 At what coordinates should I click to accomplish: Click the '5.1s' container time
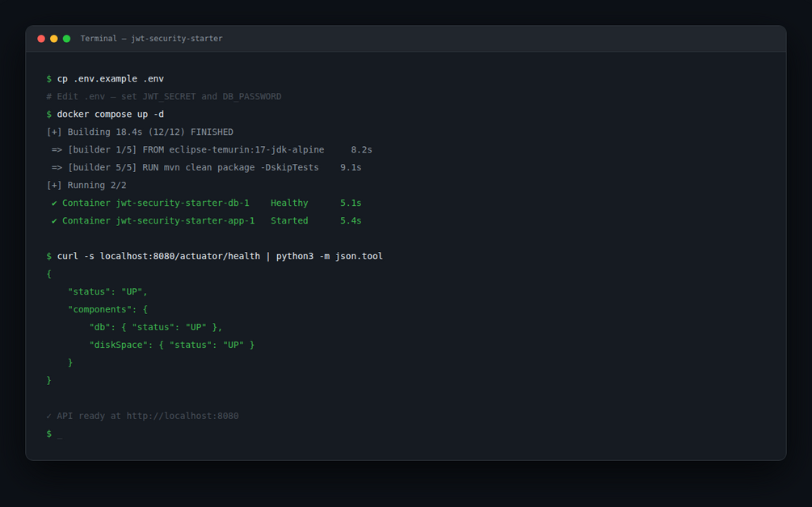(x=351, y=203)
